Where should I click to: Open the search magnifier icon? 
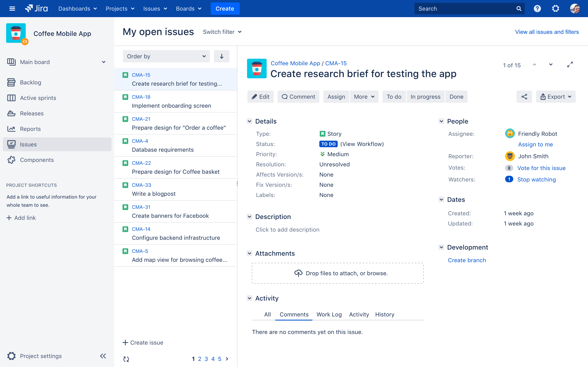(519, 9)
